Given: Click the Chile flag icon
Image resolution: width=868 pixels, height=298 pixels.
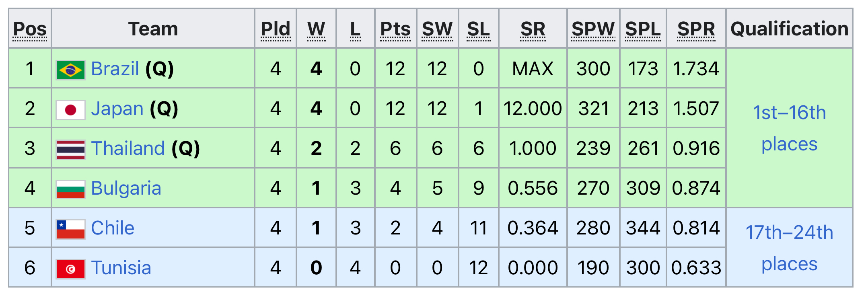Looking at the screenshot, I should pyautogui.click(x=70, y=229).
